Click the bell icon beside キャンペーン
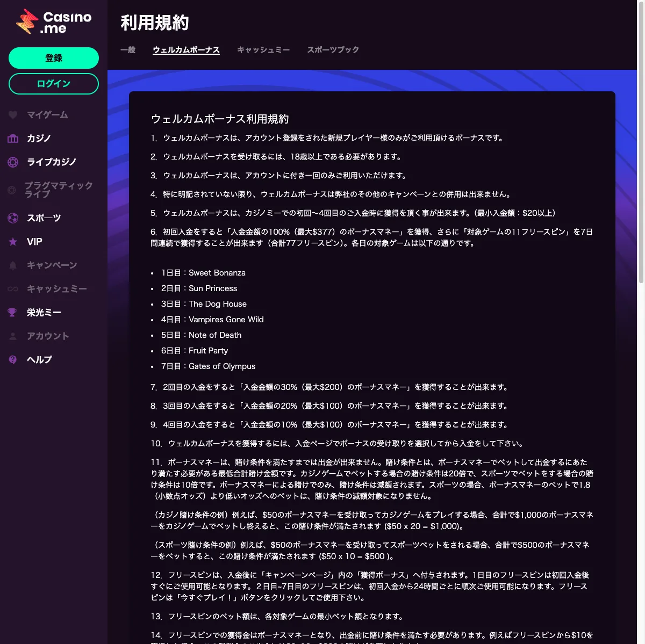This screenshot has width=645, height=644. 13,265
